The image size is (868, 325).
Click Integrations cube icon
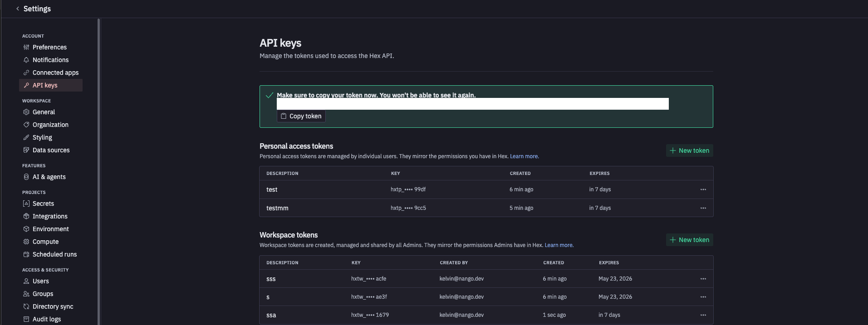tap(26, 216)
